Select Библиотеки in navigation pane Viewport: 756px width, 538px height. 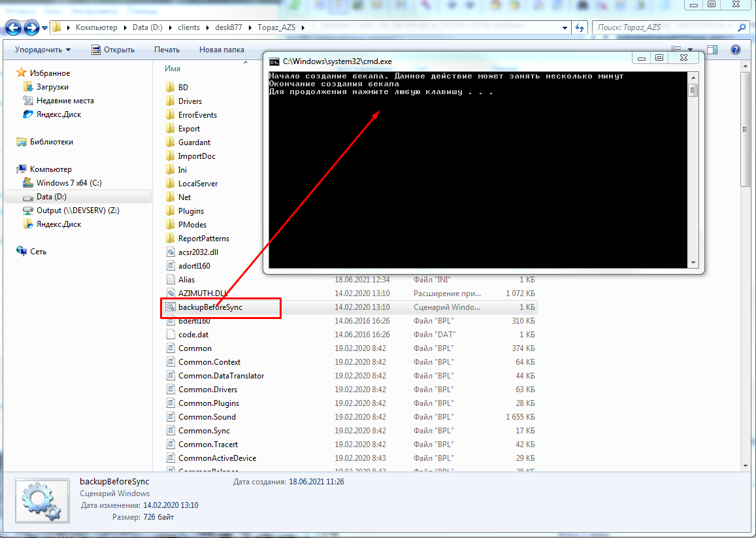[51, 142]
